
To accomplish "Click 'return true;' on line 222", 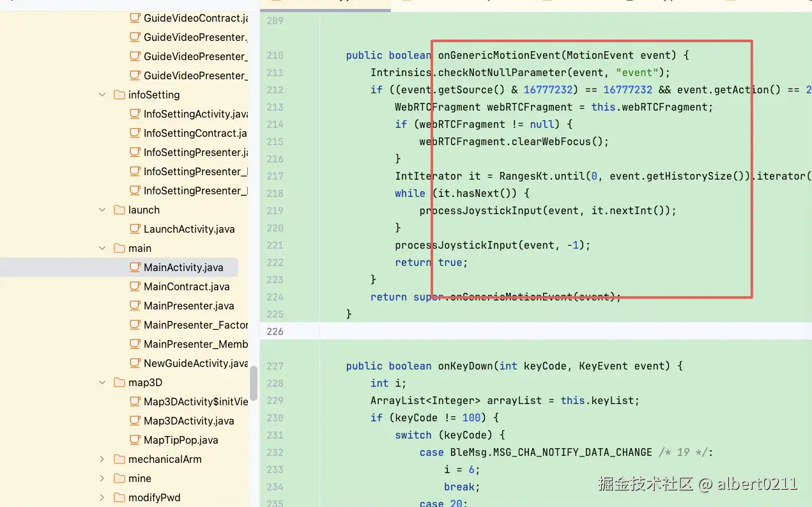I will point(431,262).
